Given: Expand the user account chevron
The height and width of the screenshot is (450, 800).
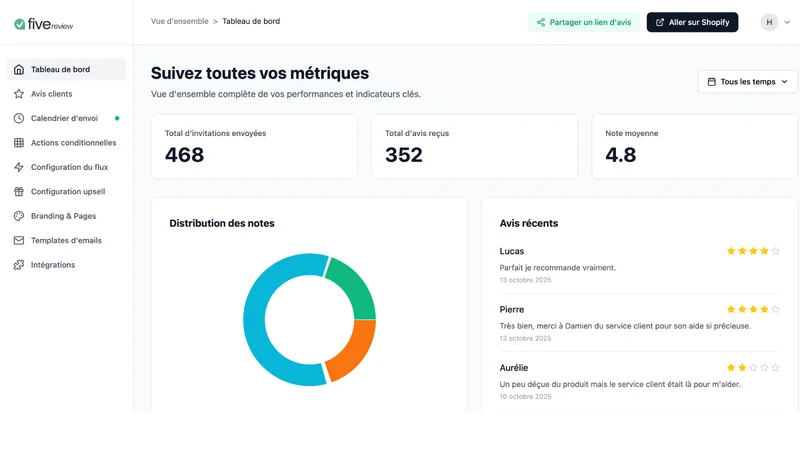Looking at the screenshot, I should coord(787,22).
